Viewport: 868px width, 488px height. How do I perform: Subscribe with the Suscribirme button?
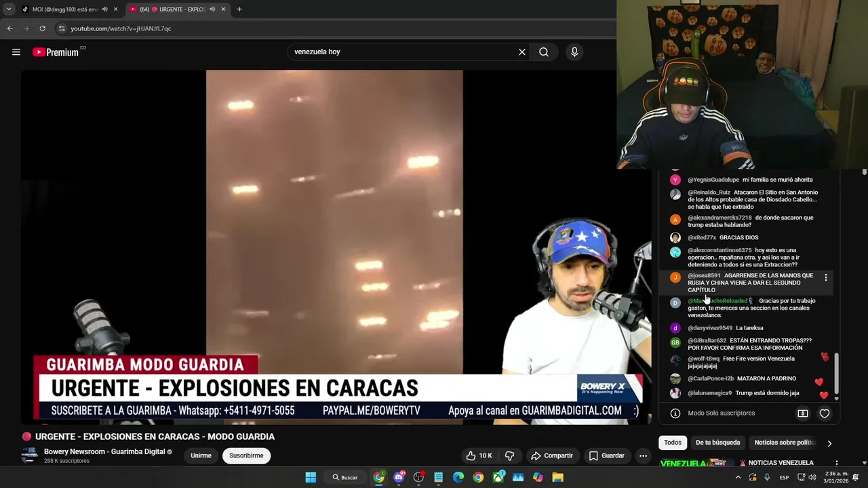[246, 455]
